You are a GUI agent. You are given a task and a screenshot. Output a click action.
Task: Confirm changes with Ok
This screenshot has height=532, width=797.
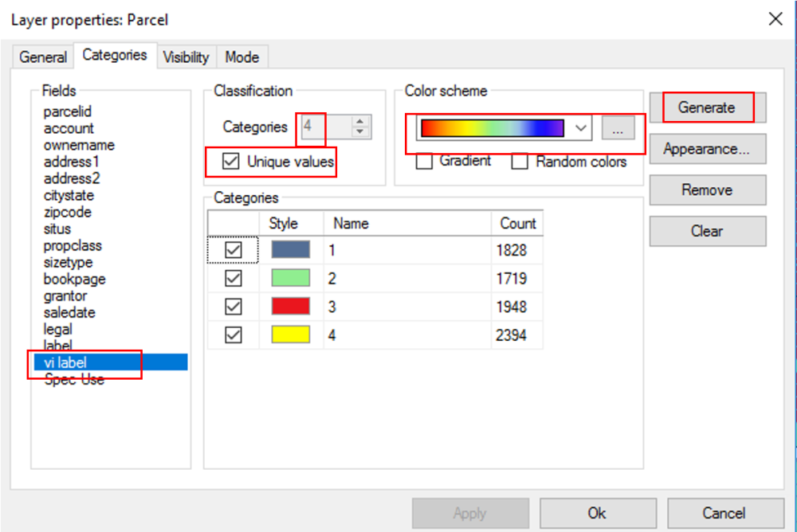coord(597,513)
